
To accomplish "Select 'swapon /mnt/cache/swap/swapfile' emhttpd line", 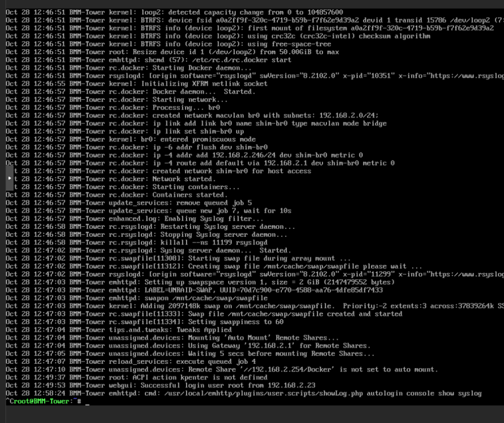I will 136,298.
